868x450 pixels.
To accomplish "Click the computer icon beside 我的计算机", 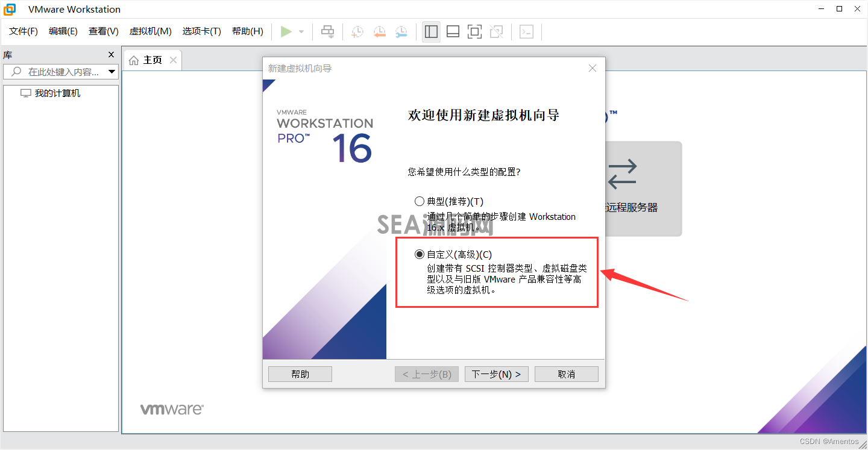I will [25, 93].
